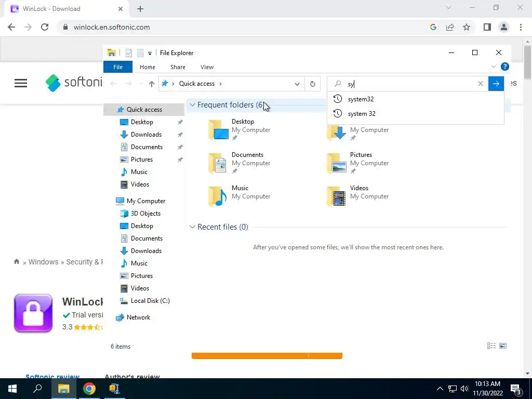Select the Videos frequent folder icon

[x=337, y=196]
